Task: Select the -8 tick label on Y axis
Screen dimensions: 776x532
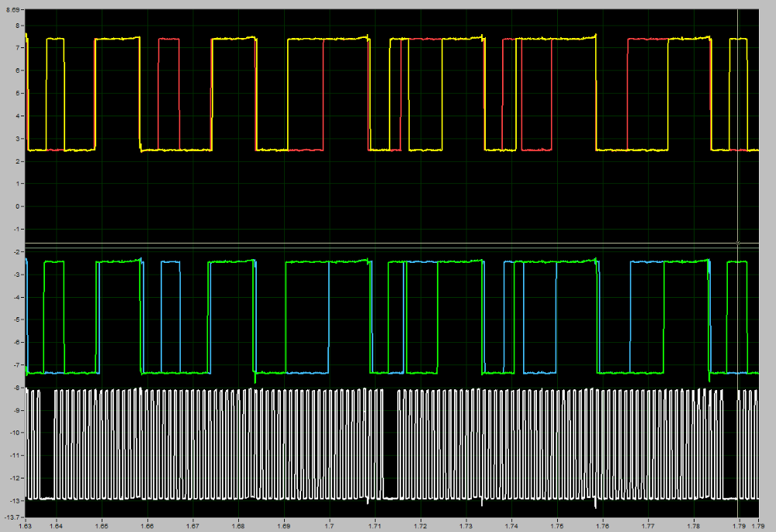Action: point(16,388)
